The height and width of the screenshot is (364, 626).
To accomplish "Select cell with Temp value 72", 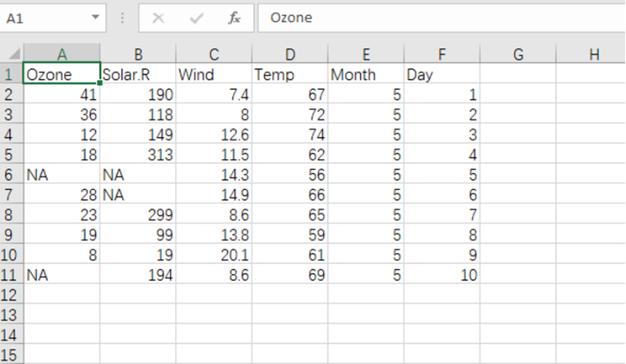I will pyautogui.click(x=290, y=114).
